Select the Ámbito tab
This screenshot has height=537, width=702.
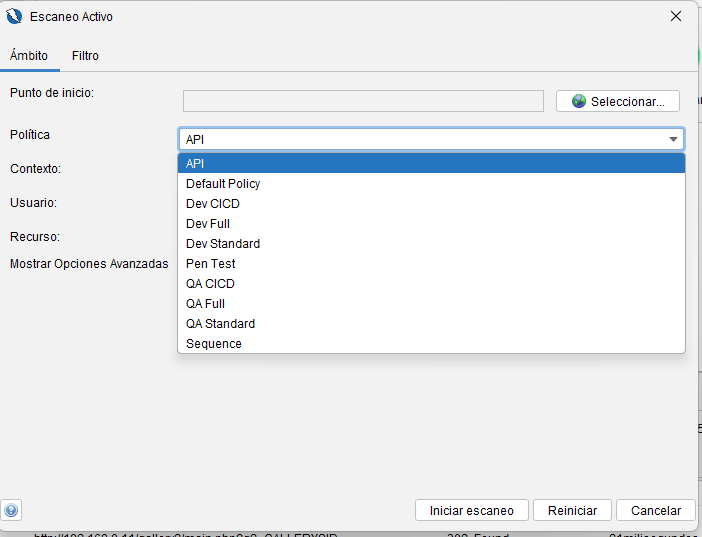29,56
